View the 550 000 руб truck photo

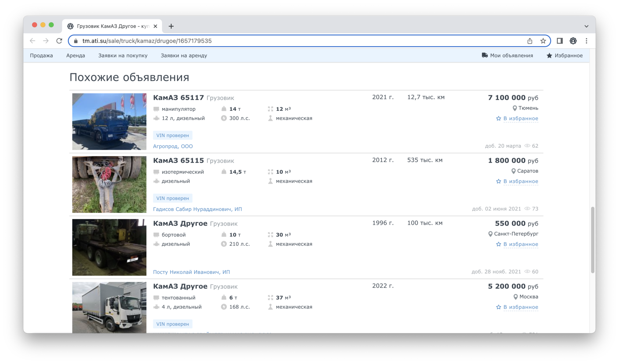pos(109,247)
